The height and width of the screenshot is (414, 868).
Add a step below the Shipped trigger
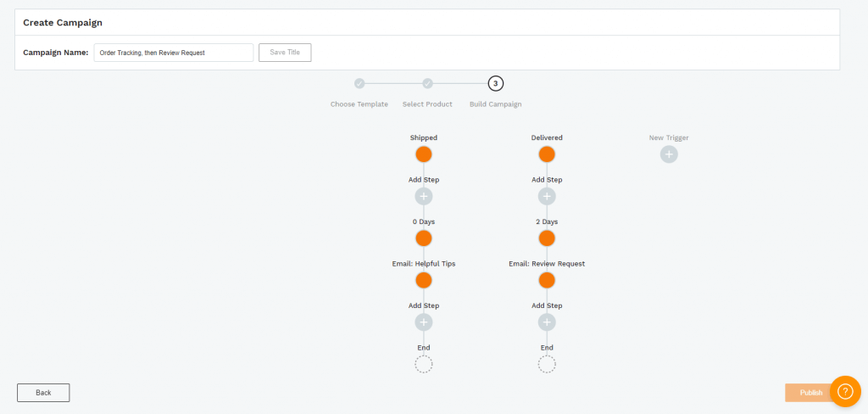[x=424, y=196]
